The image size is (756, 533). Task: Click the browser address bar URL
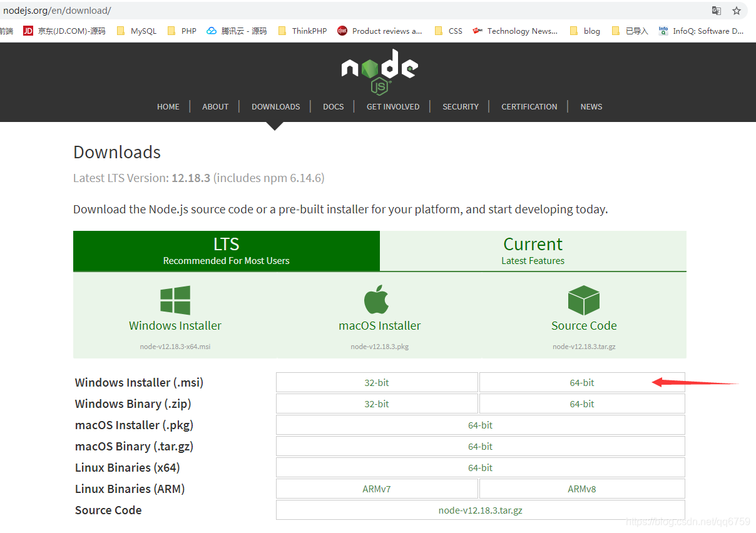pyautogui.click(x=57, y=11)
